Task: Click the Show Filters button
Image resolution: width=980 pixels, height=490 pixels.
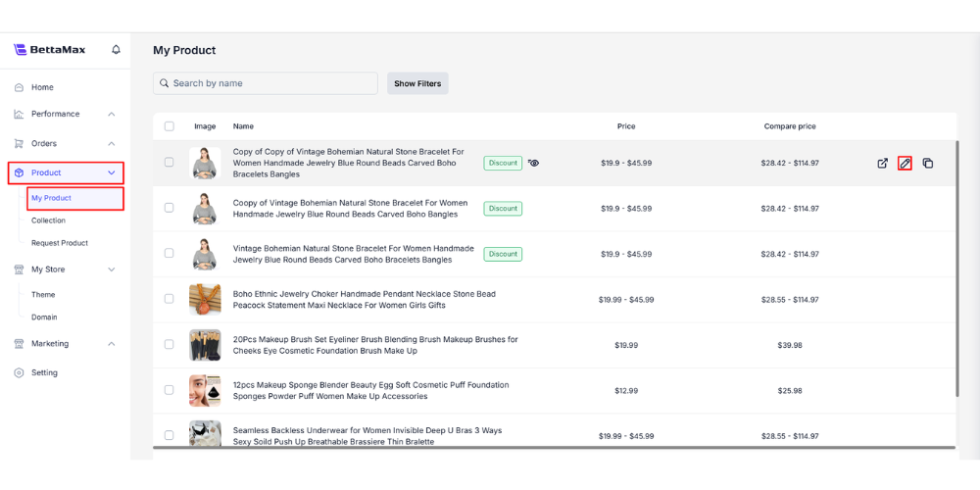Action: (417, 83)
